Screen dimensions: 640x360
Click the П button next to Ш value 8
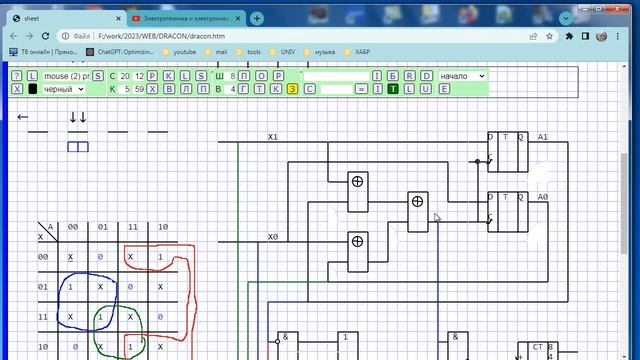244,76
